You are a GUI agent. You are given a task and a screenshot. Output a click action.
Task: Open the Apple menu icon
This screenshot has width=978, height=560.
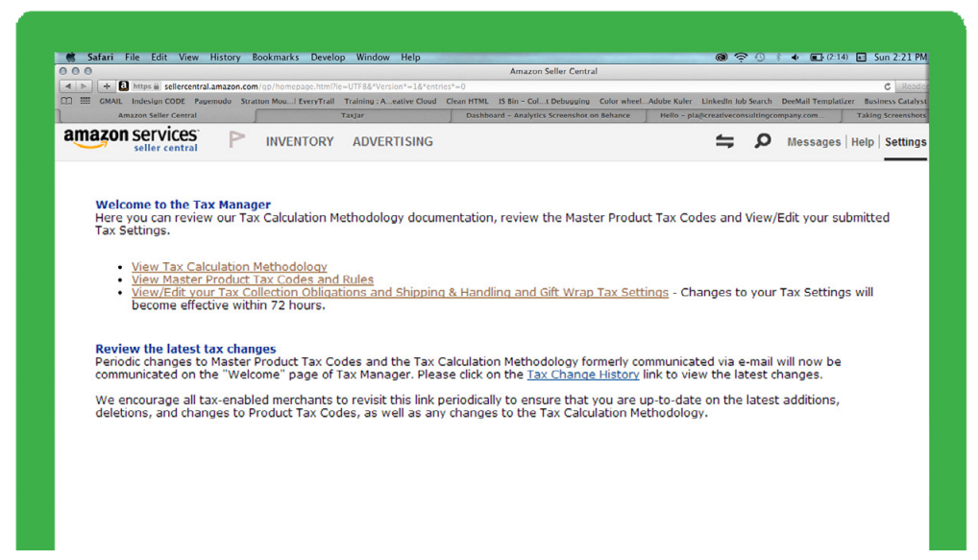(70, 57)
